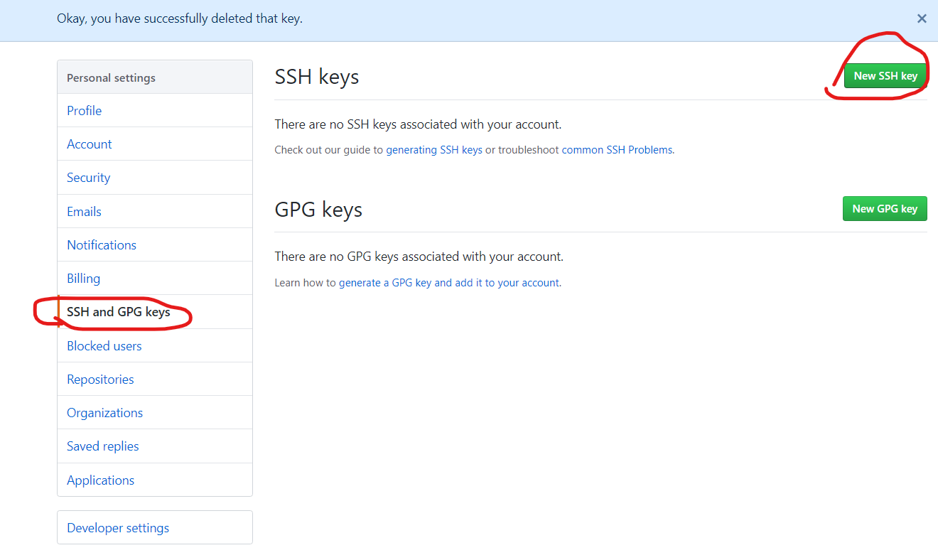Click the 'Okay, you have successfully deleted' message

point(180,18)
